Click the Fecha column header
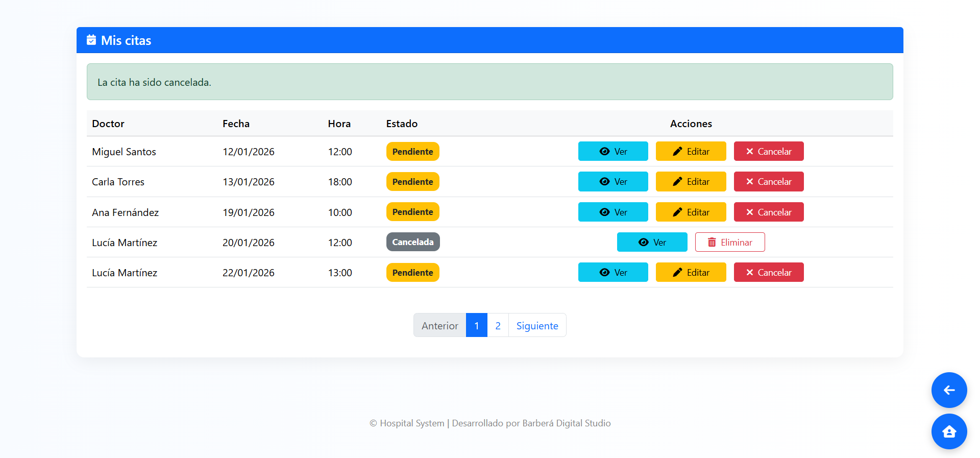 pos(236,124)
